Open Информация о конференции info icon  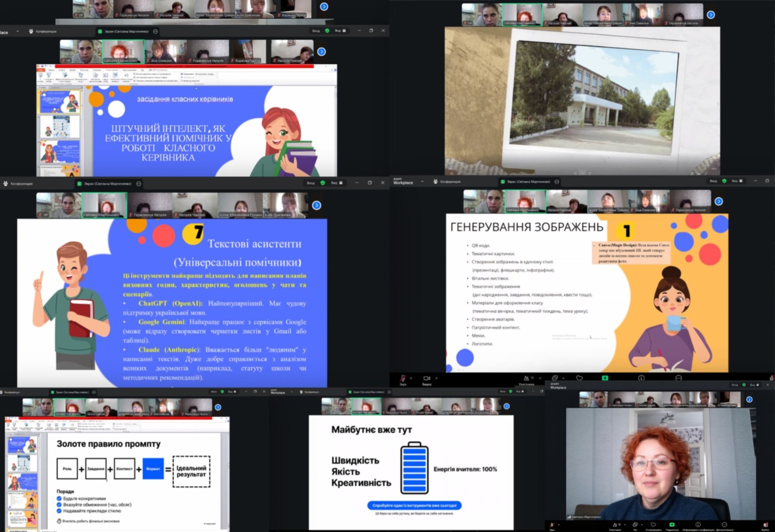(x=698, y=525)
